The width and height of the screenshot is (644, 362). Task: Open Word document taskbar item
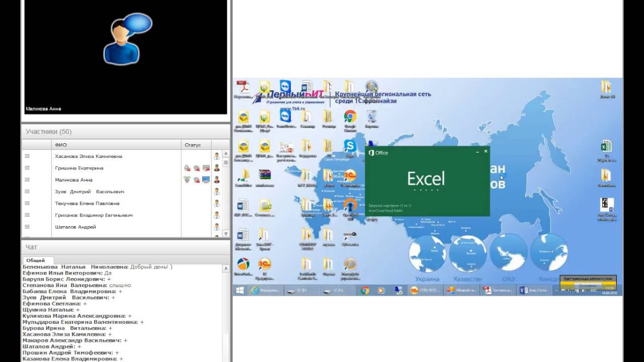click(534, 290)
